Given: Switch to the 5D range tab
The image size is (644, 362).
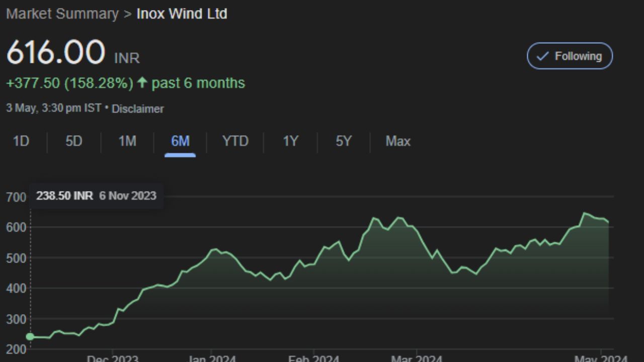Looking at the screenshot, I should pyautogui.click(x=73, y=141).
